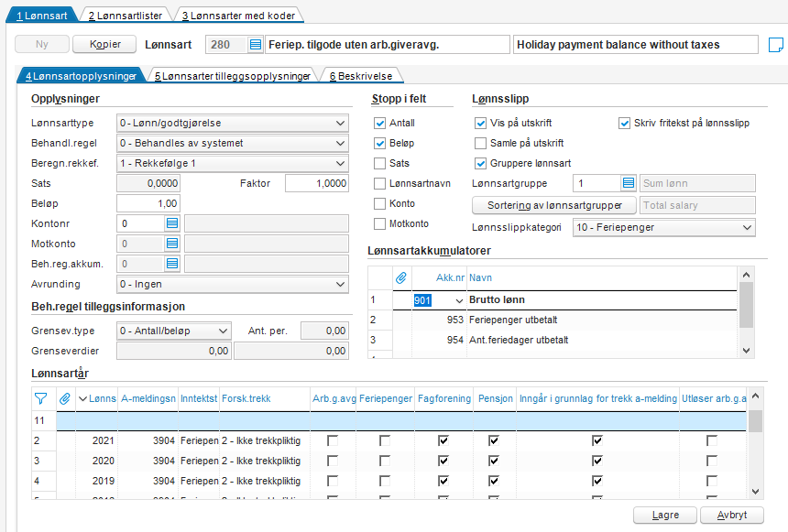
Task: Open the Beh.reg.akkum. lookup list icon
Action: pos(172,264)
